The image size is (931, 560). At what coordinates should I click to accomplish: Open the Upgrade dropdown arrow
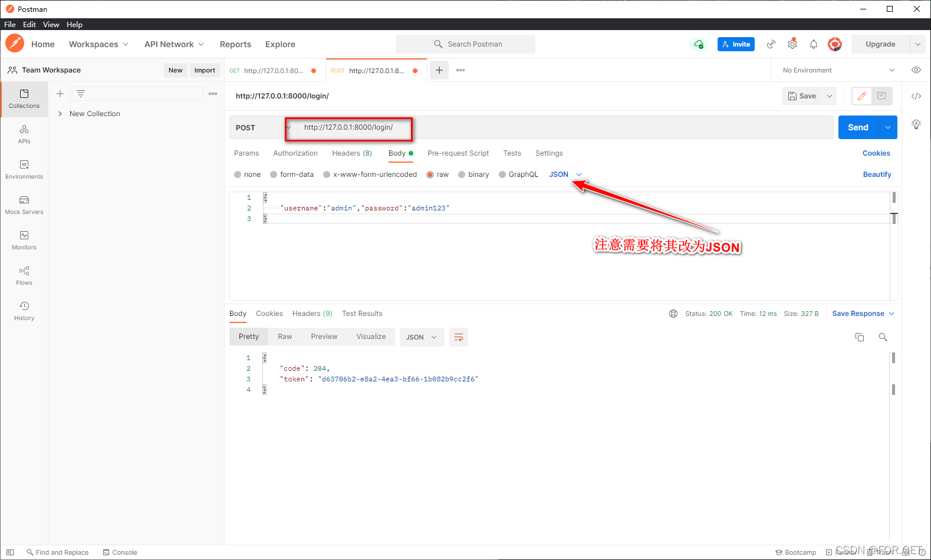(x=917, y=44)
